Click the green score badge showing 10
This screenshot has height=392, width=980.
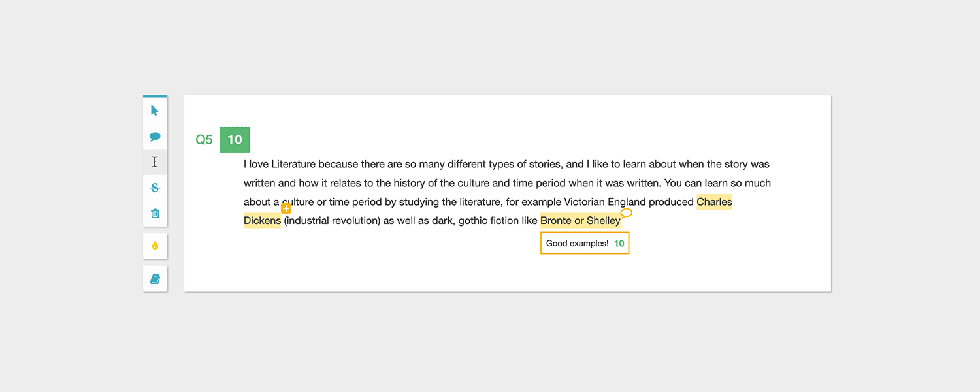coord(235,139)
